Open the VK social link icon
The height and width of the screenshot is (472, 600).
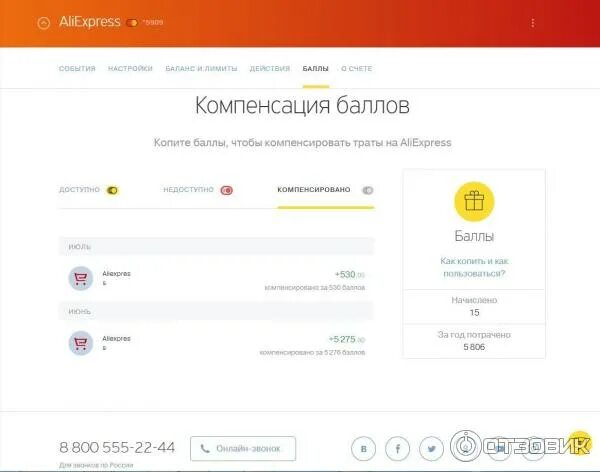coord(364,448)
